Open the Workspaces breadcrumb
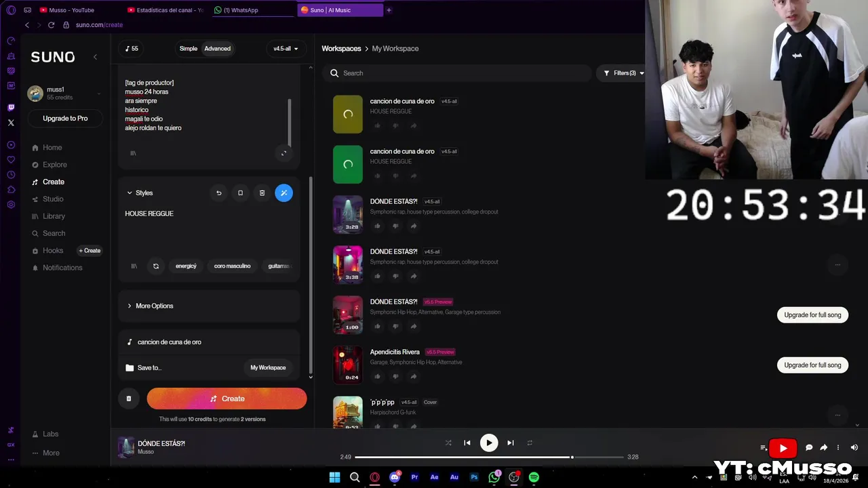This screenshot has width=868, height=488. click(341, 49)
